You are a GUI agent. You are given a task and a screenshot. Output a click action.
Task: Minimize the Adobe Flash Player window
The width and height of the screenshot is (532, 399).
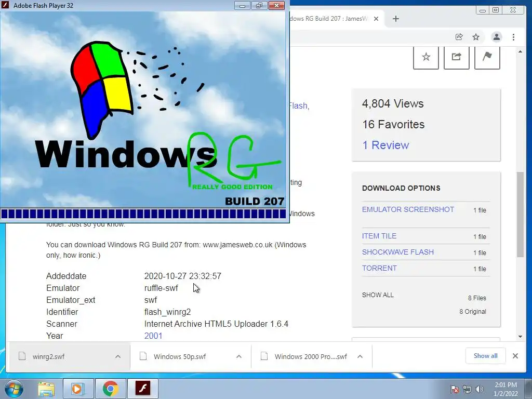[x=242, y=5]
